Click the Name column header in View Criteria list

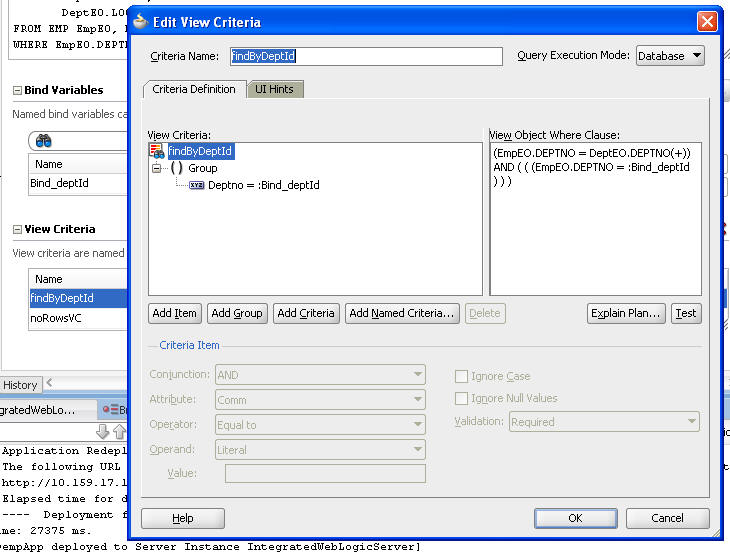pos(78,279)
